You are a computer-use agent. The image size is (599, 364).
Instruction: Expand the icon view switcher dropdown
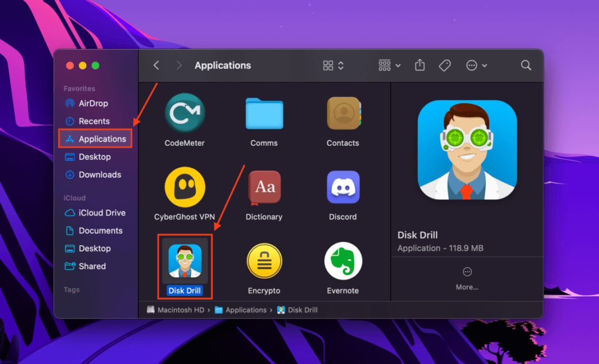[x=334, y=66]
